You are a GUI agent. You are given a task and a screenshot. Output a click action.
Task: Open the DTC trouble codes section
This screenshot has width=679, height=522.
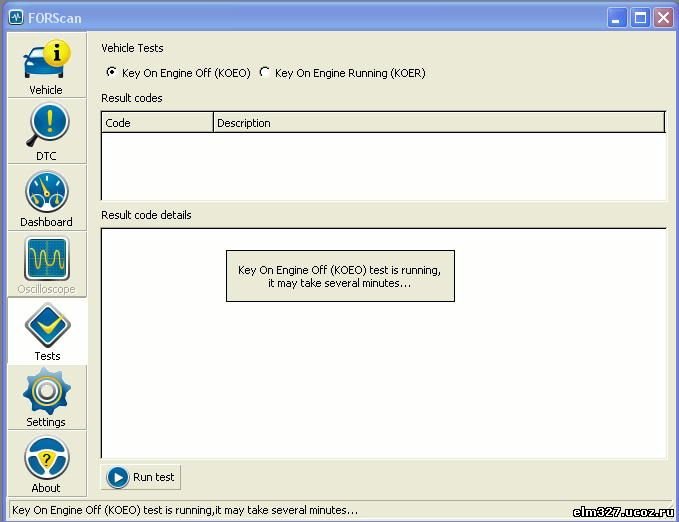point(47,131)
